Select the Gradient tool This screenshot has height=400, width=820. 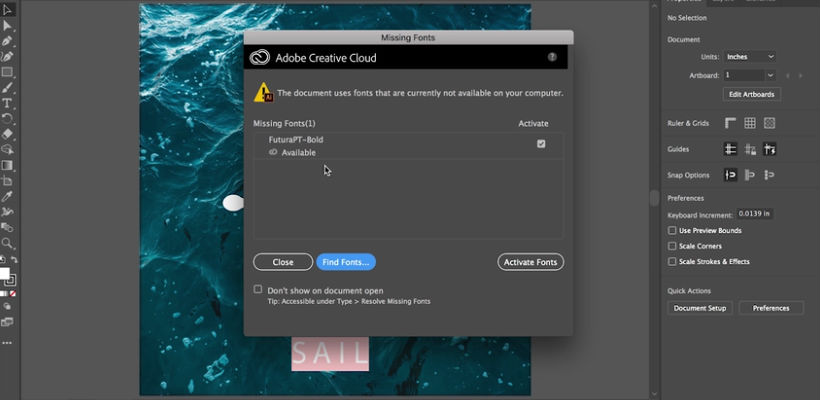click(7, 165)
